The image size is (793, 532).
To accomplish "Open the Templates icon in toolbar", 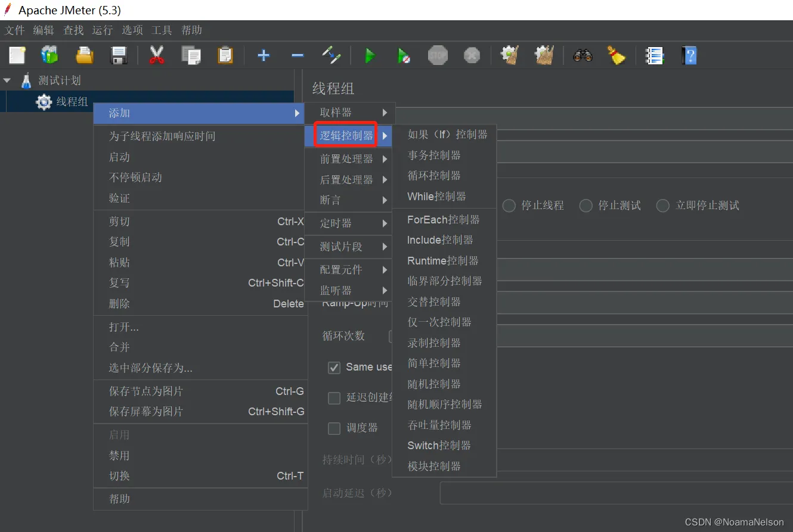I will [x=50, y=55].
